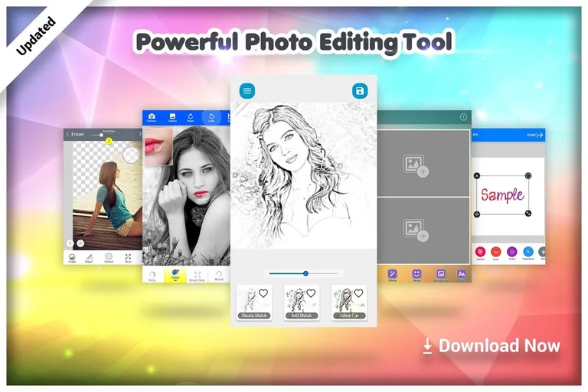Open Camera in color splash screen
This screenshot has width=588, height=392.
pos(152,118)
